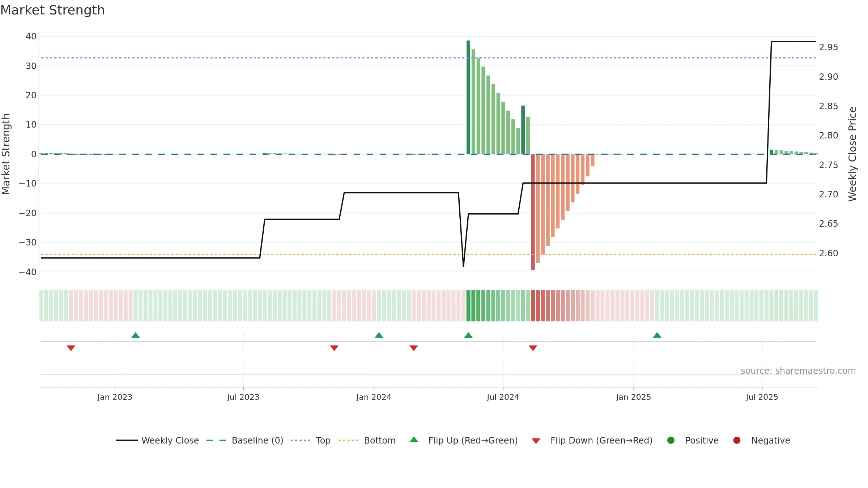The width and height of the screenshot is (868, 488).
Task: Click the red down-triangle icon in the legend
Action: coord(536,441)
